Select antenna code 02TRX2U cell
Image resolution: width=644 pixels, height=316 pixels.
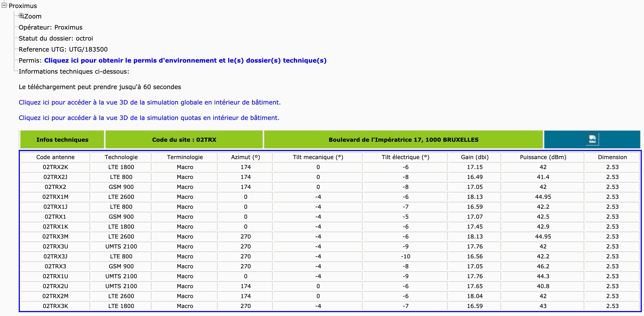point(55,286)
